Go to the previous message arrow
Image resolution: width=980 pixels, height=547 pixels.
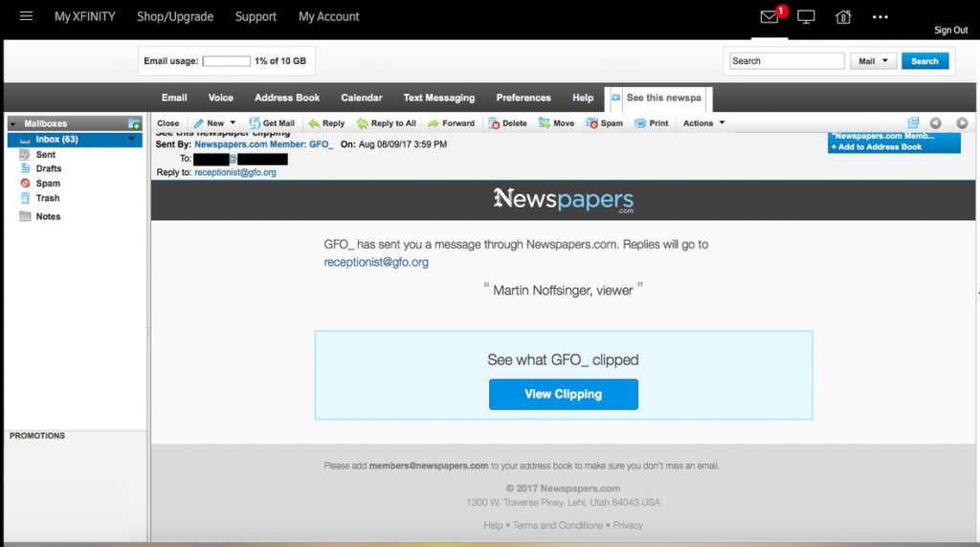coord(935,123)
